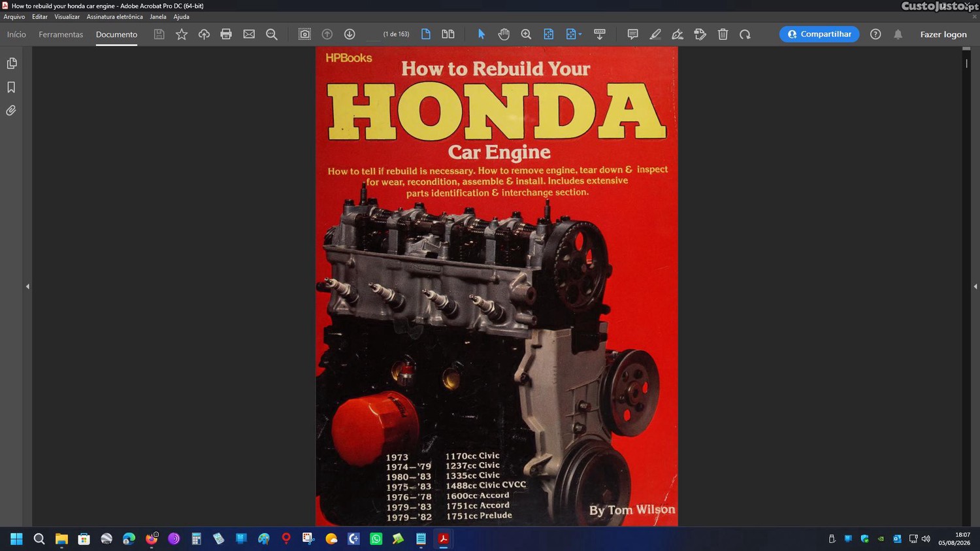Zoom in with the plus magnifier
The height and width of the screenshot is (551, 980).
click(526, 35)
